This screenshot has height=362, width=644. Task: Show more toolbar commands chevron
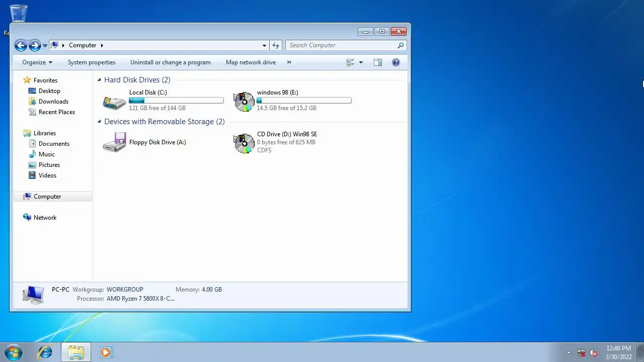(289, 62)
